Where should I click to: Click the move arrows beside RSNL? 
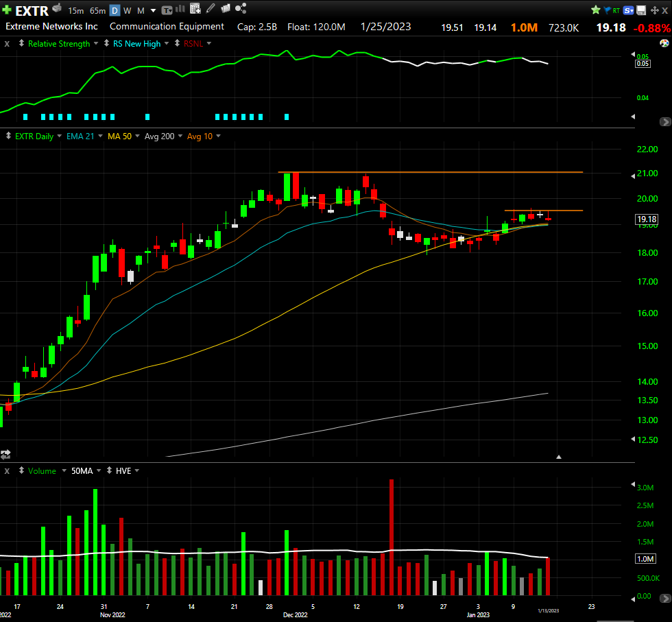click(177, 43)
